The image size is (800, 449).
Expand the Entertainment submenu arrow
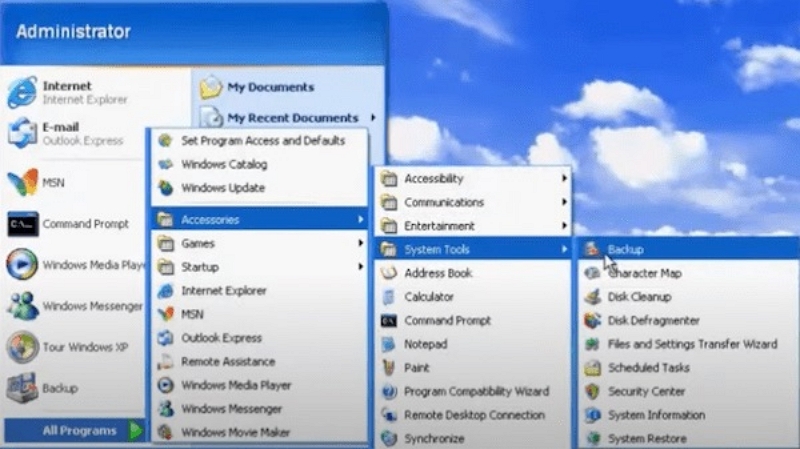[564, 225]
